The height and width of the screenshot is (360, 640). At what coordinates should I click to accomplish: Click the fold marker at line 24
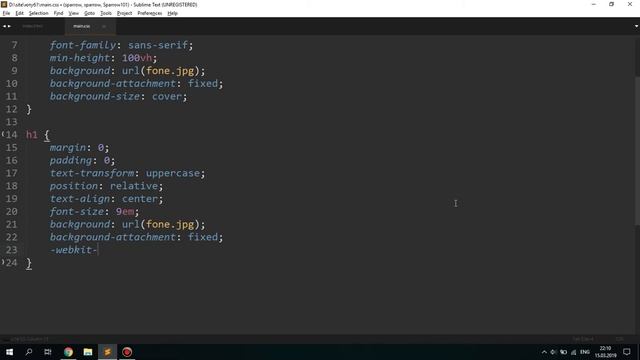3,262
